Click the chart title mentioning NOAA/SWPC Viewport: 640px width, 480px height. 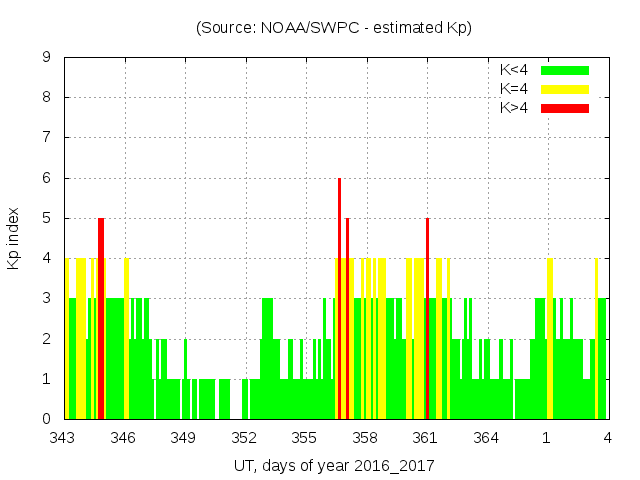[334, 28]
